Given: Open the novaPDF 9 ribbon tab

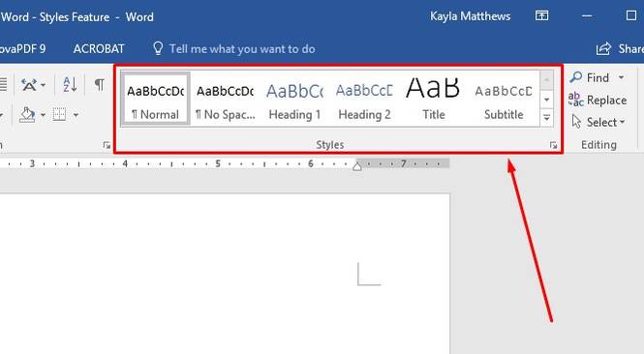Looking at the screenshot, I should (22, 48).
